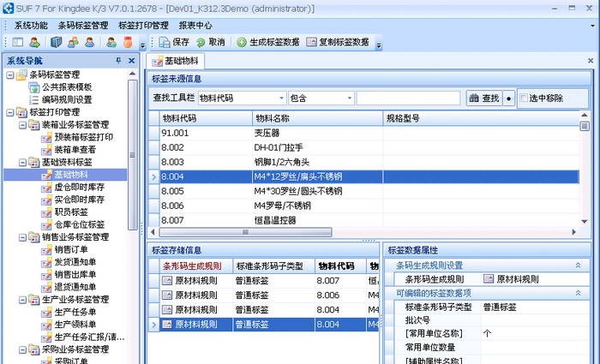This screenshot has width=600, height=364.
Task: Select 仓库仓位标签 tree item
Action: coord(79,224)
